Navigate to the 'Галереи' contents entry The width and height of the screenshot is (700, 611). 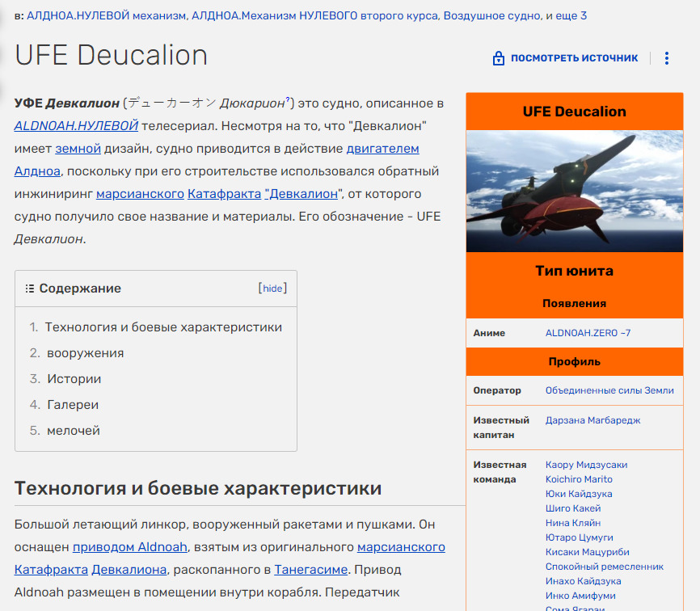point(72,405)
